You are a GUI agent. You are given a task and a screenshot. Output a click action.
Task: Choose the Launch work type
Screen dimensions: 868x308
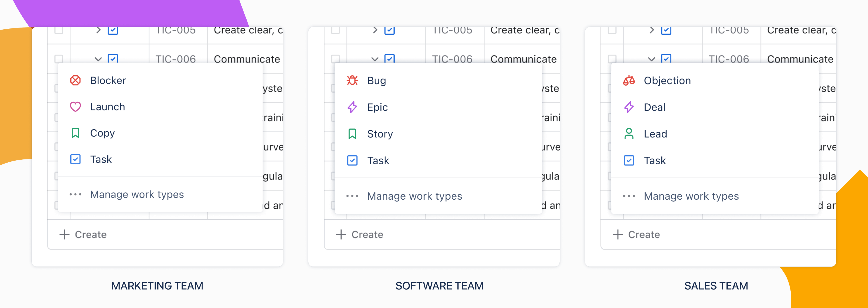(160, 107)
